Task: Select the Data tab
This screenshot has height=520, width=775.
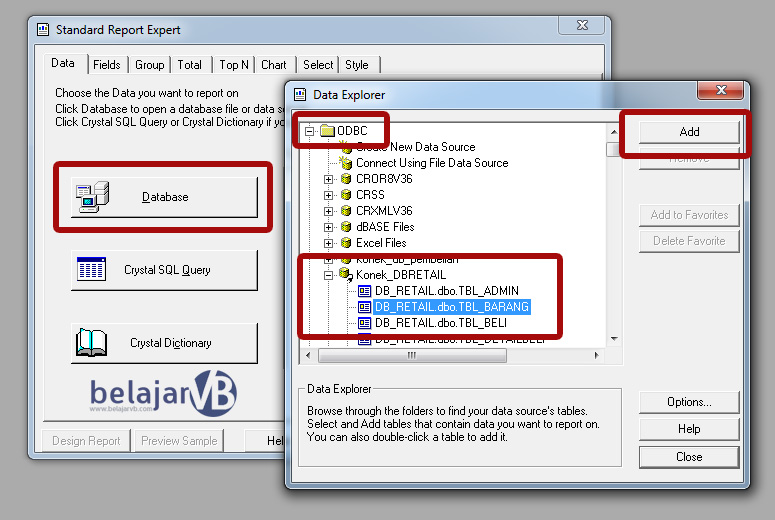Action: click(x=63, y=63)
